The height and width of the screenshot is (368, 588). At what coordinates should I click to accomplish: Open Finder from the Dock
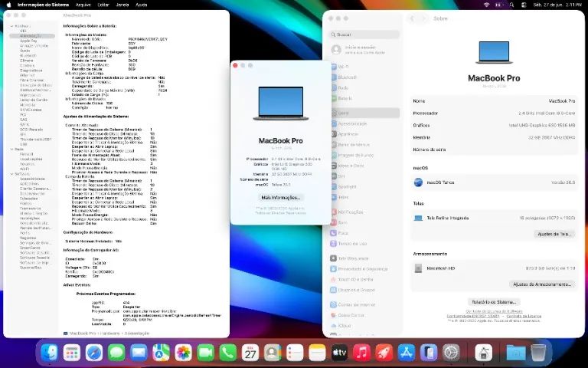point(49,353)
